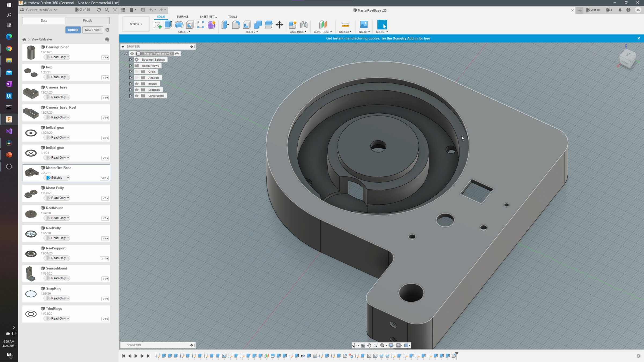Hide the Sketches folder via eye icon
644x362 pixels.
click(x=137, y=90)
